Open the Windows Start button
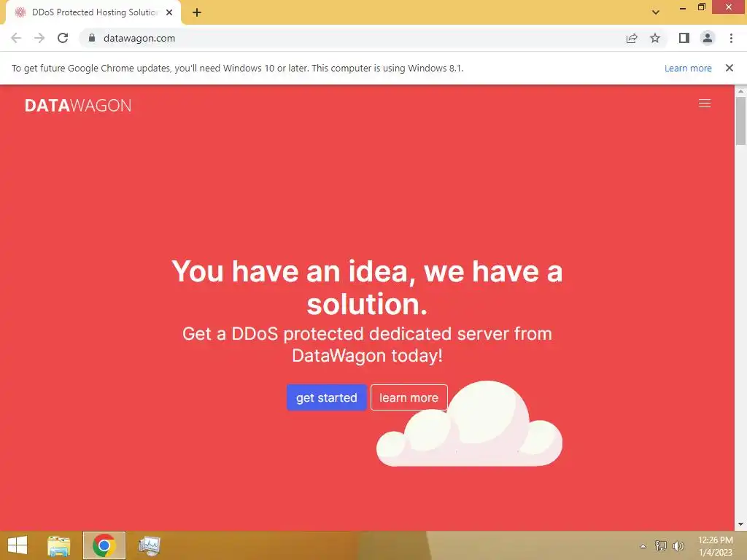Image resolution: width=747 pixels, height=560 pixels. pos(18,545)
